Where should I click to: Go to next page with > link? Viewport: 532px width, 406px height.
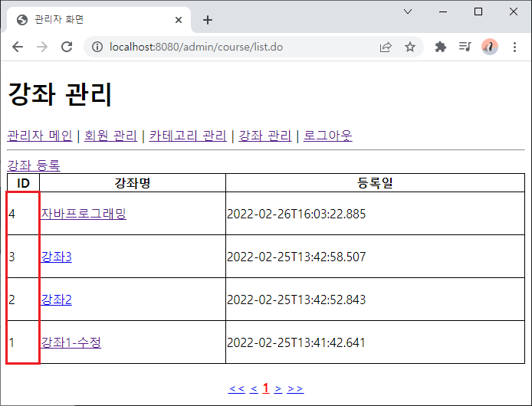coord(278,388)
